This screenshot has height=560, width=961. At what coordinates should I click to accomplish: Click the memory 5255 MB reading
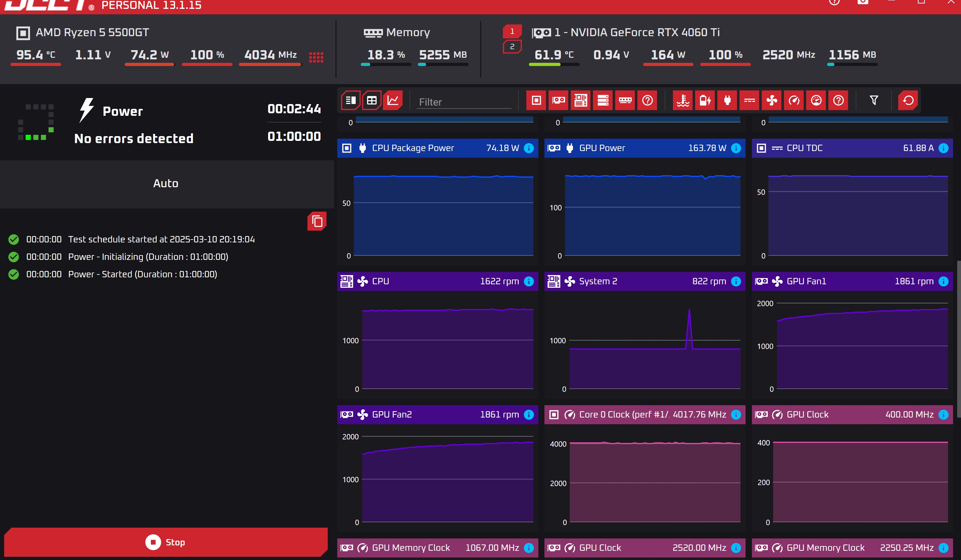click(x=443, y=55)
